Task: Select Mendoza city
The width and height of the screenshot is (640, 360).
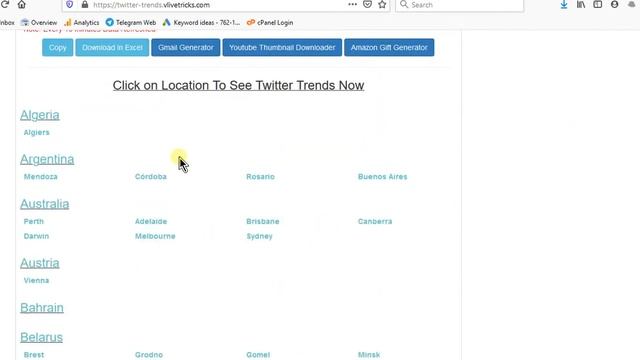Action: pos(40,177)
